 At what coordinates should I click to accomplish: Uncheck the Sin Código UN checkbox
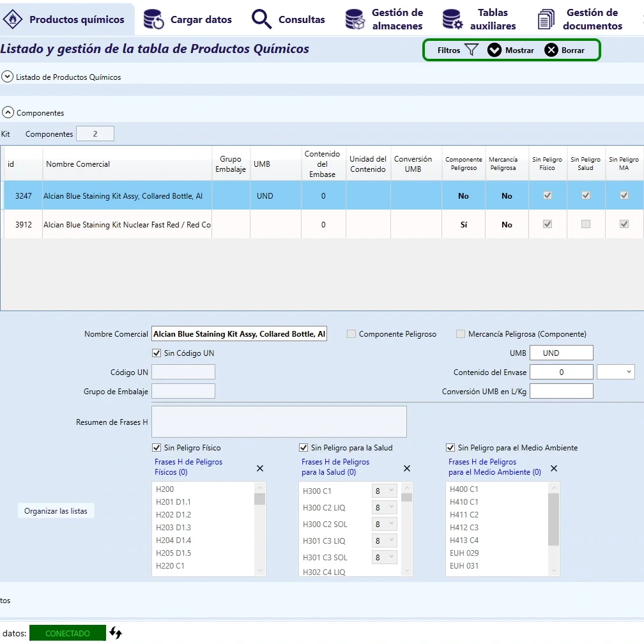[x=157, y=353]
